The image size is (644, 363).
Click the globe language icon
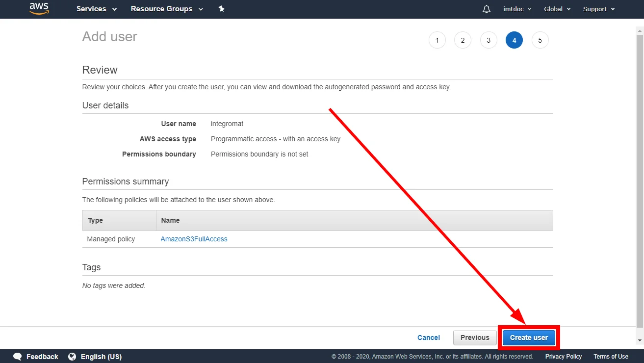[72, 357]
